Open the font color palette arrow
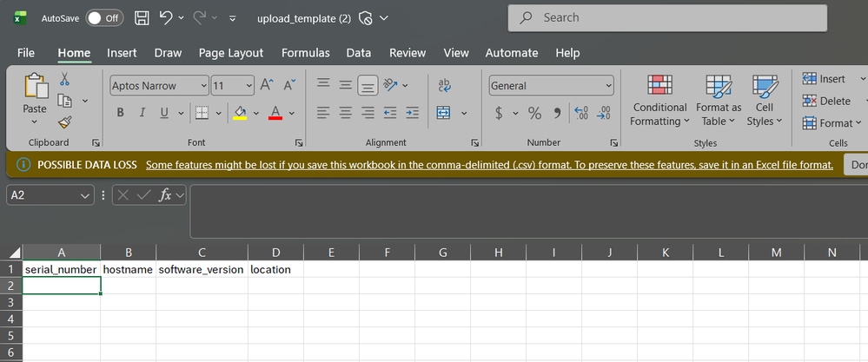868x362 pixels. click(x=292, y=114)
